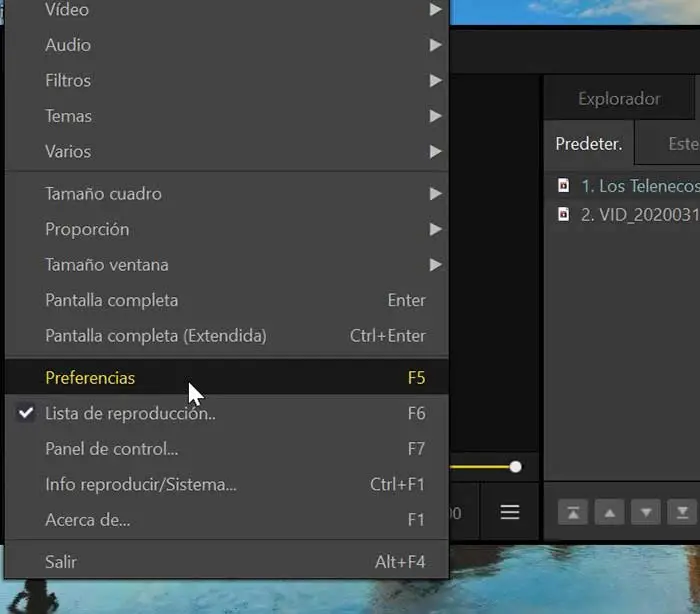
Task: Select Pantalla completa menu entry
Action: point(226,300)
